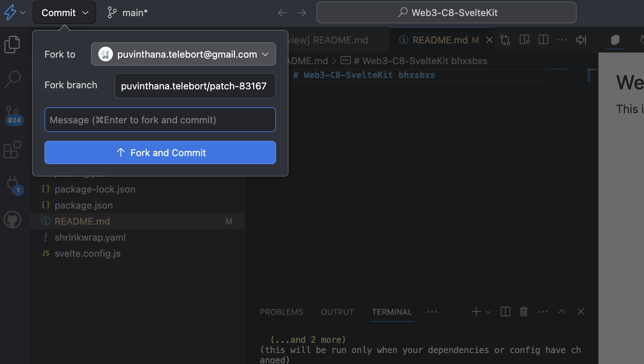Click the split terminal icon

coord(505,311)
